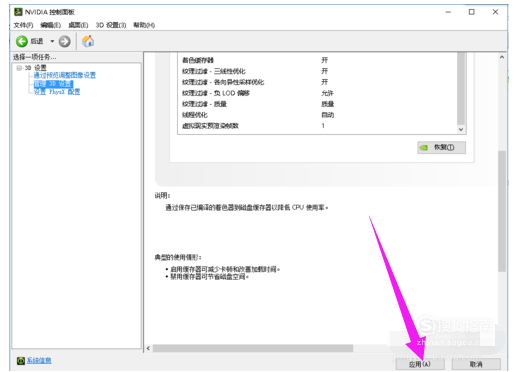The width and height of the screenshot is (517, 372).
Task: Click the main pane vertical scrollbar thumb
Action: [x=502, y=211]
